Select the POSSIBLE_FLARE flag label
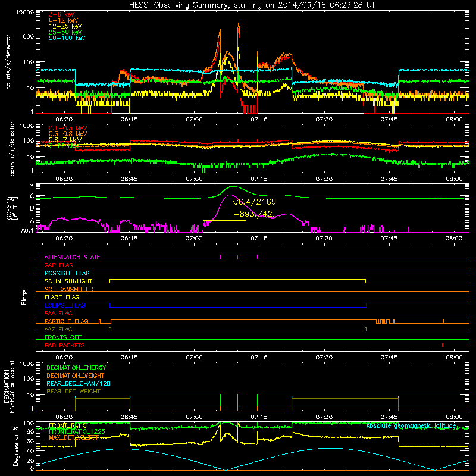Image resolution: width=476 pixels, height=476 pixels. click(68, 273)
